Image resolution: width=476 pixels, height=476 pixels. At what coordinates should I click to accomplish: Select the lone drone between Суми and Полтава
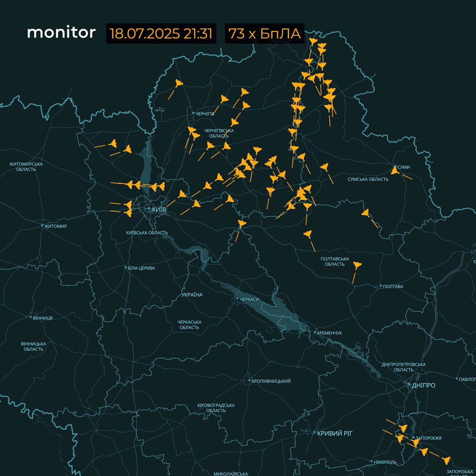[365, 213]
